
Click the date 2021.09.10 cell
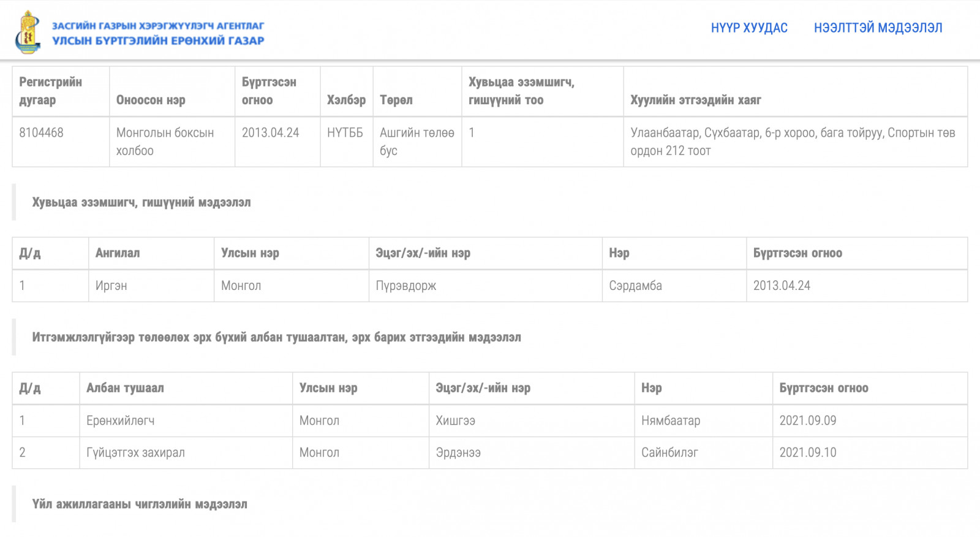[870, 452]
